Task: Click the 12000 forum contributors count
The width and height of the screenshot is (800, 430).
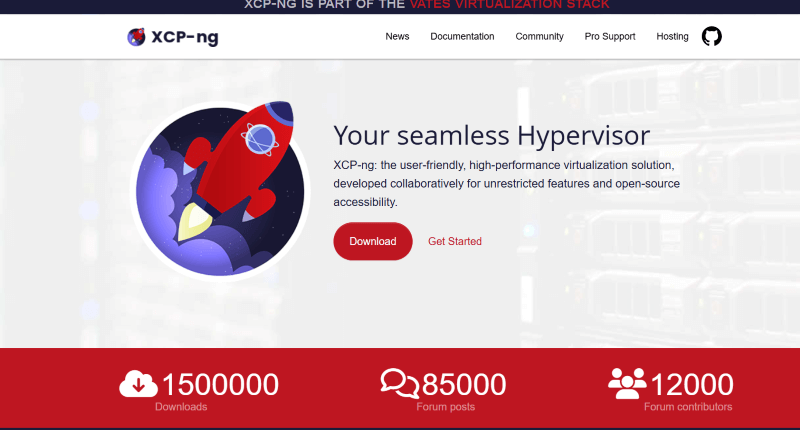Action: click(x=692, y=384)
